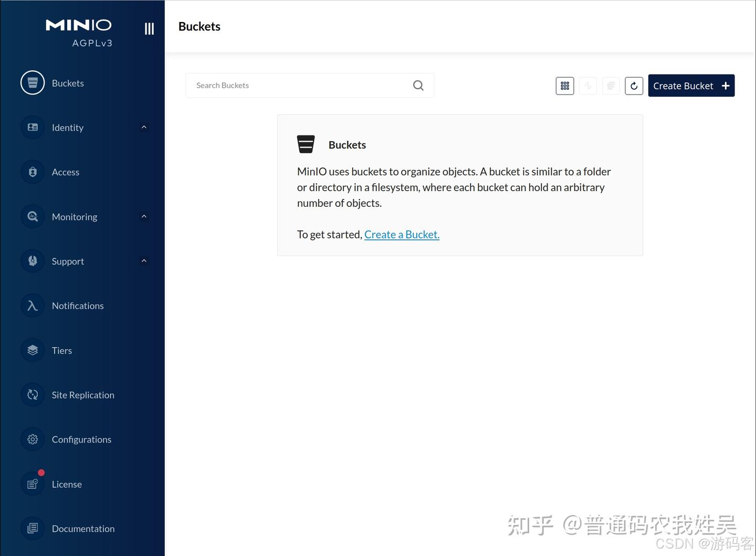Go to the Tiers page
Viewport: 756px width, 556px height.
coord(61,350)
